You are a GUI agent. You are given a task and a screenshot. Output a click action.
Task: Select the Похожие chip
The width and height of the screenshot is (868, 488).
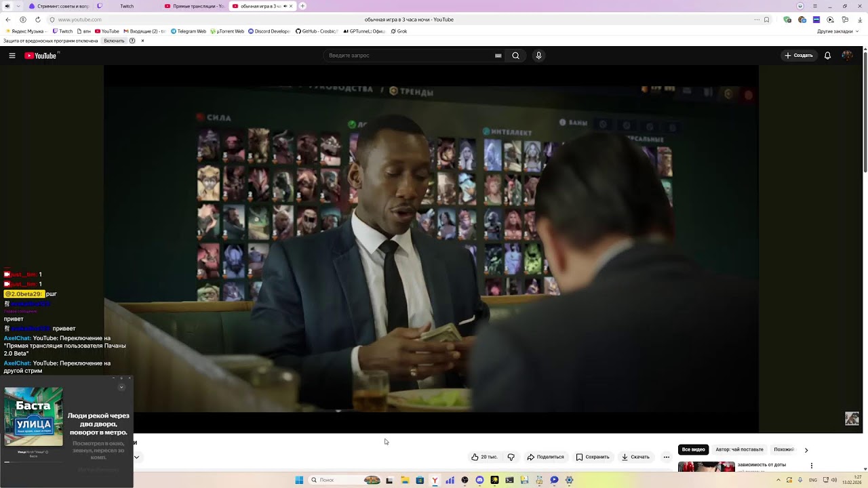tap(784, 449)
